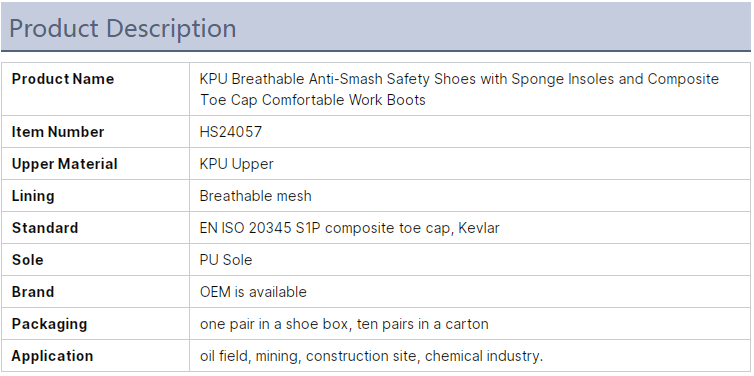Select the Product Name label cell
The width and height of the screenshot is (754, 376).
coord(95,89)
